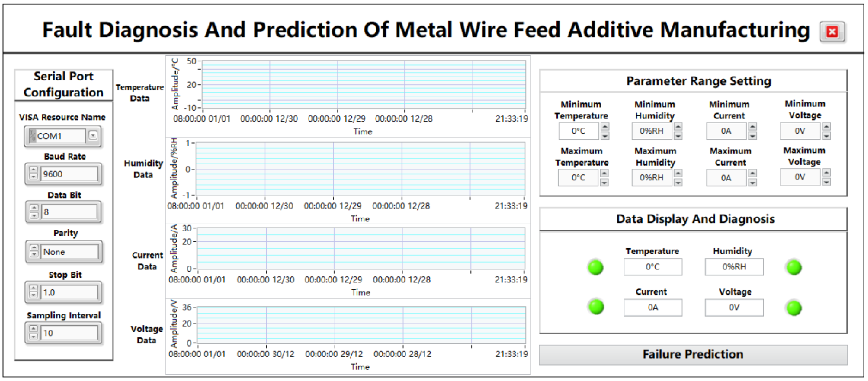This screenshot has height=381, width=868.
Task: Click the Current green status LED
Action: (596, 307)
